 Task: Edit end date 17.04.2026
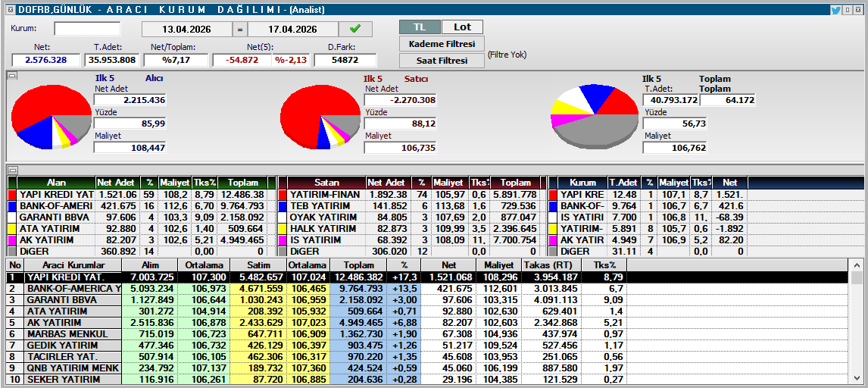(x=293, y=30)
